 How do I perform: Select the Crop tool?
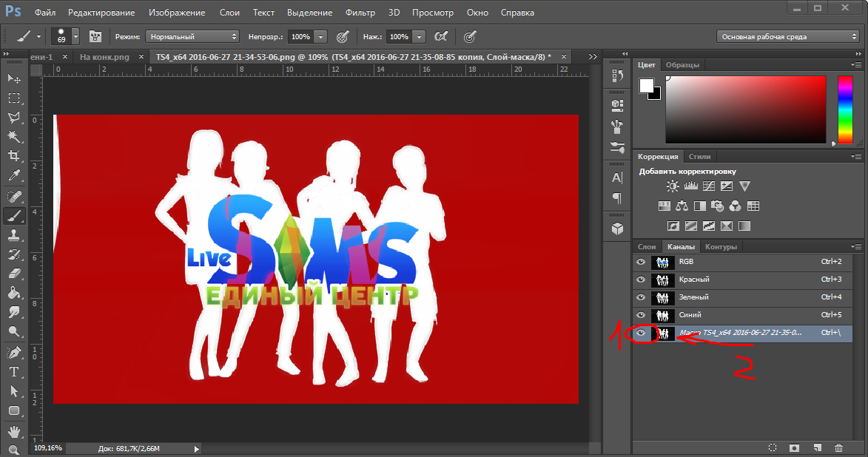[x=14, y=155]
